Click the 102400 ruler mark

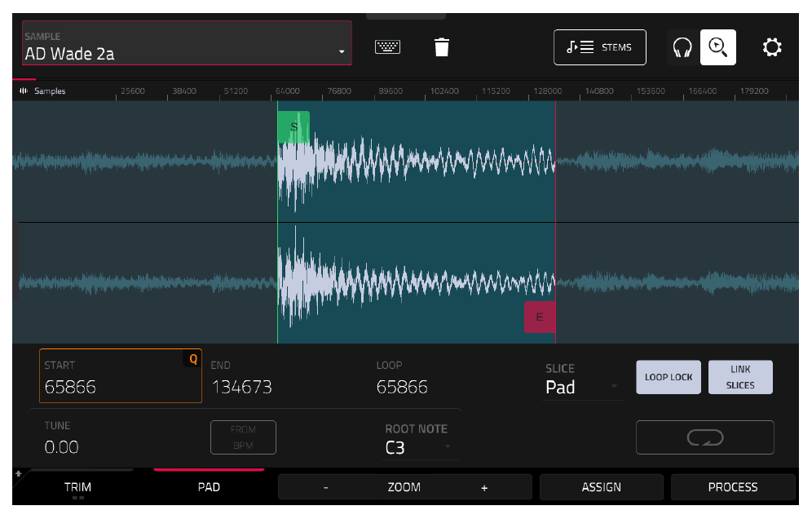point(444,91)
